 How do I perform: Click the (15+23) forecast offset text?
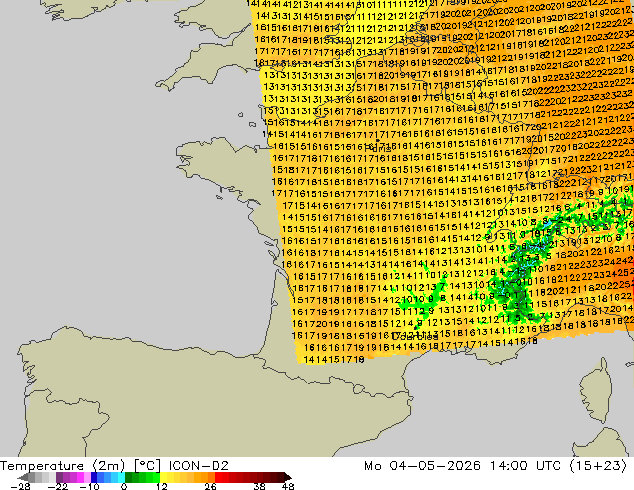coord(598,466)
